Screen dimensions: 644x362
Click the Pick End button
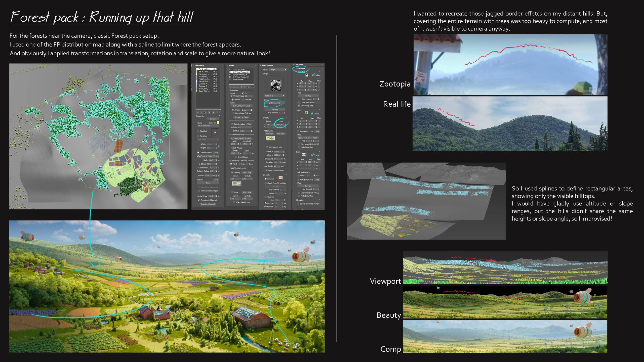click(281, 133)
